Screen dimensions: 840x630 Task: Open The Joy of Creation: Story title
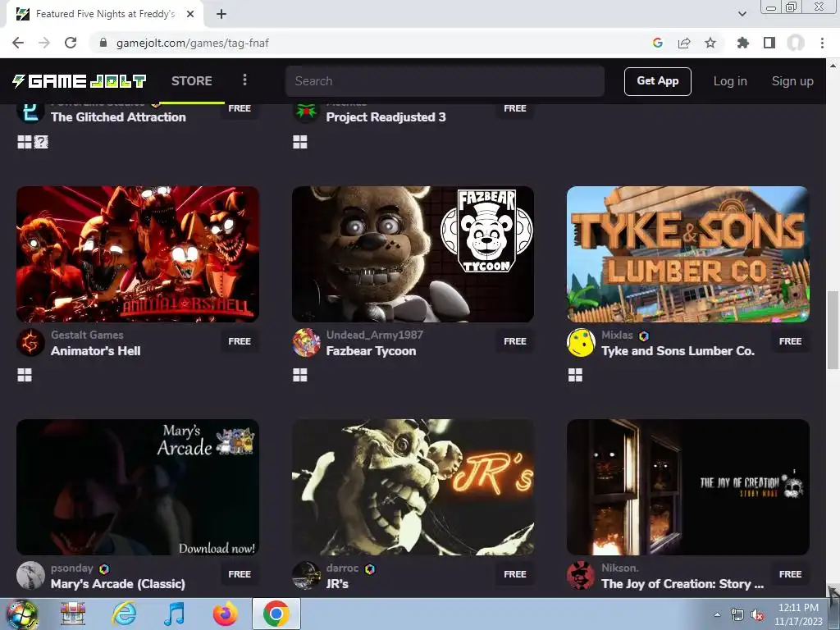682,584
